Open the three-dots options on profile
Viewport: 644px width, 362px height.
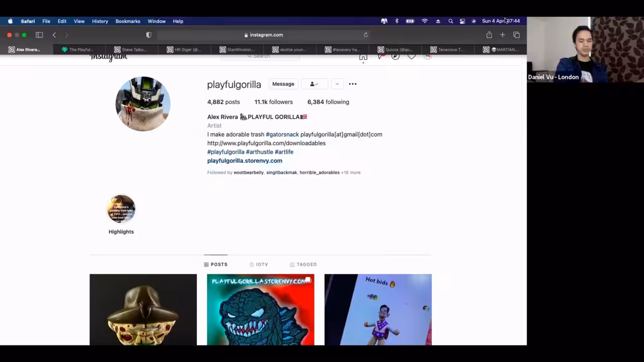click(353, 84)
